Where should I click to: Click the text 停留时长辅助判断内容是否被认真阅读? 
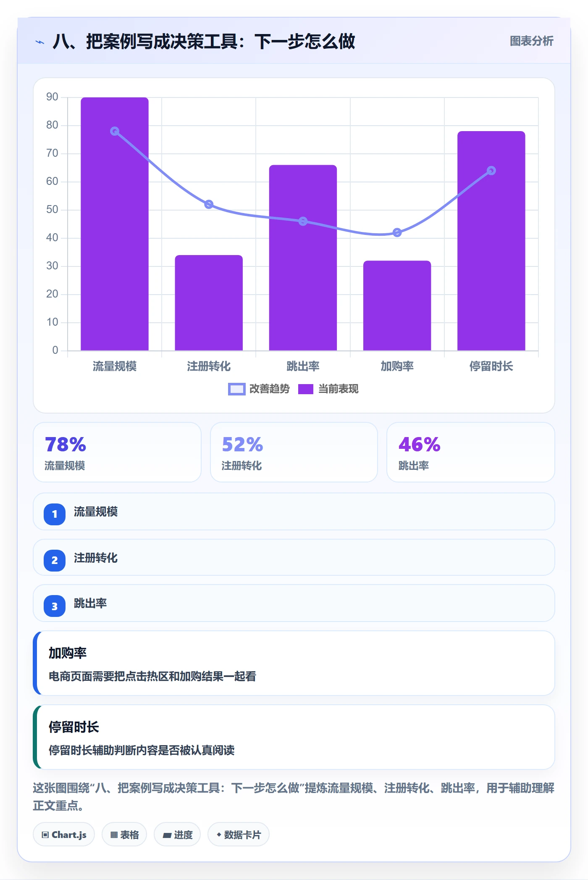[142, 750]
